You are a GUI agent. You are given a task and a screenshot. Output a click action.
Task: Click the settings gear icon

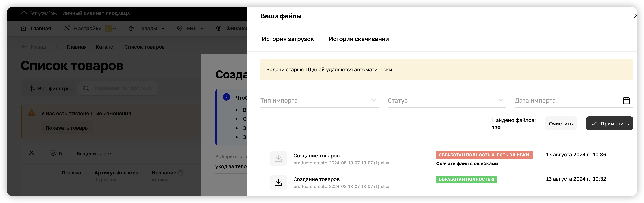click(67, 29)
